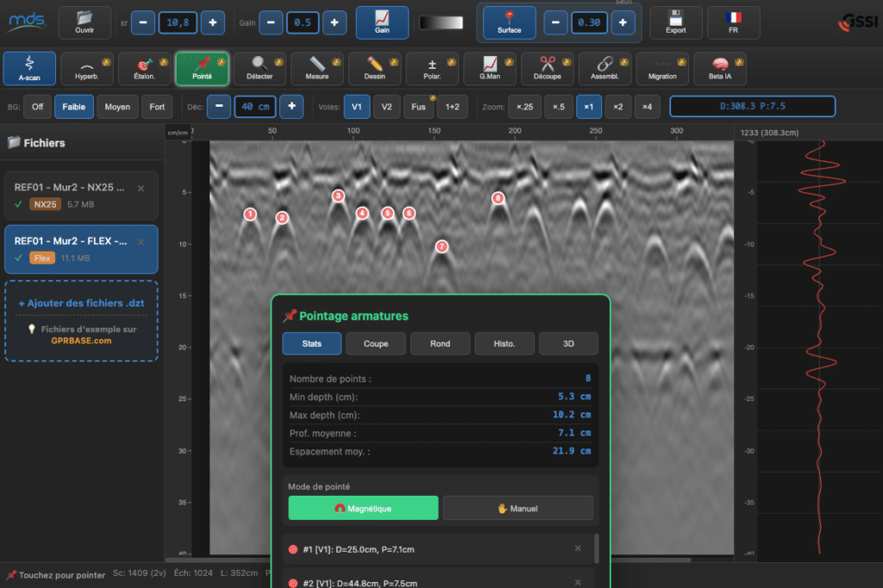Toggle the Surface button
This screenshot has height=588, width=883.
tap(509, 22)
